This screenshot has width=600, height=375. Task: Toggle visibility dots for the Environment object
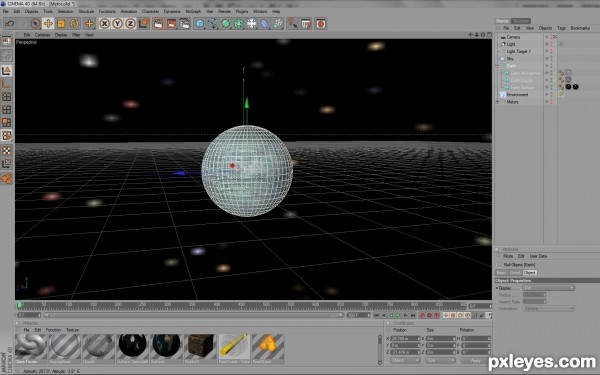[x=551, y=95]
